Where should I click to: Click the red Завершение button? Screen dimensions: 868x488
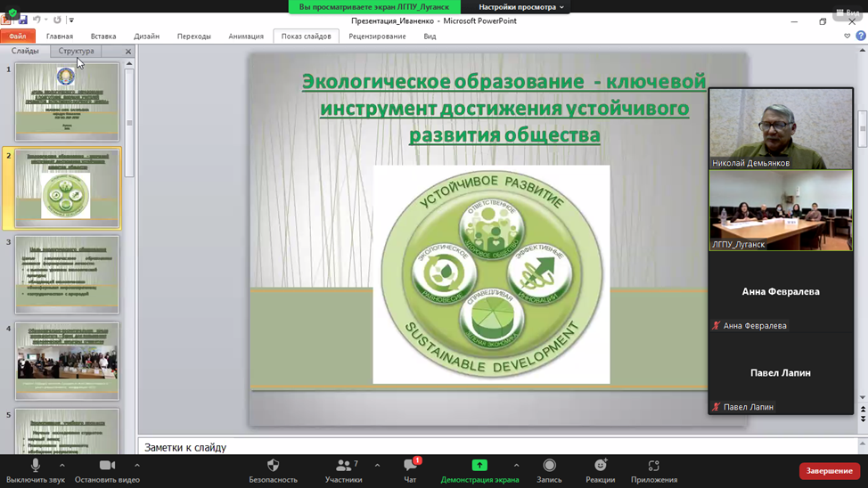(x=829, y=470)
